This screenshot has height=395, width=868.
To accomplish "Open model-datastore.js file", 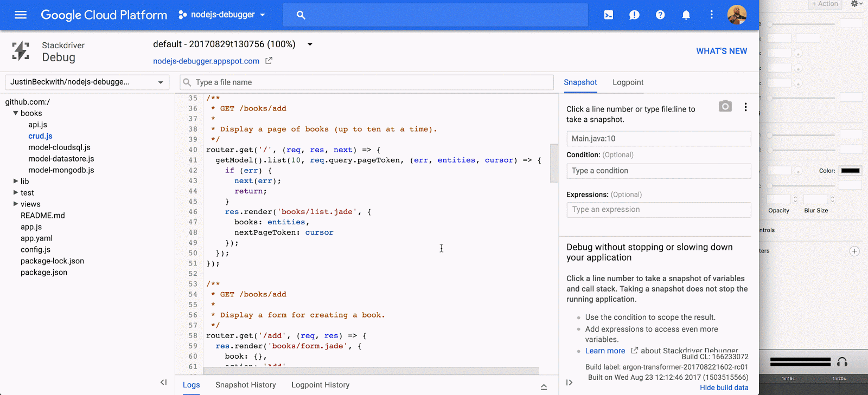I will pos(61,159).
